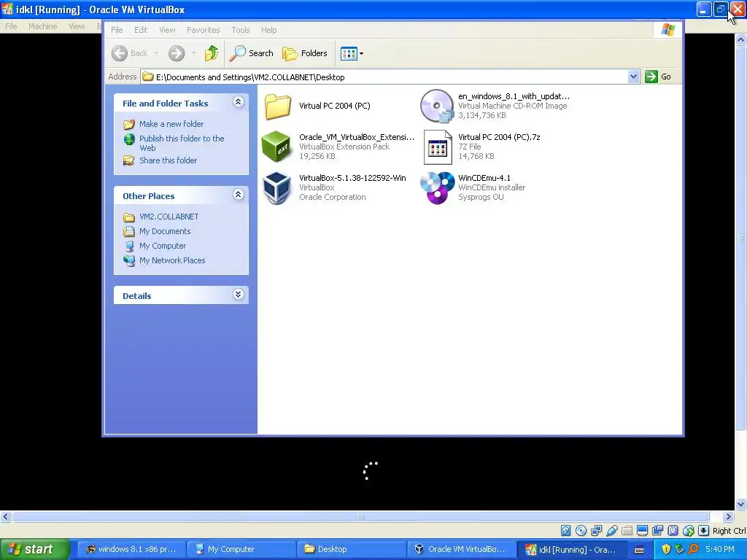Click the Back arrow button
Image resolution: width=747 pixels, height=560 pixels.
tap(119, 53)
